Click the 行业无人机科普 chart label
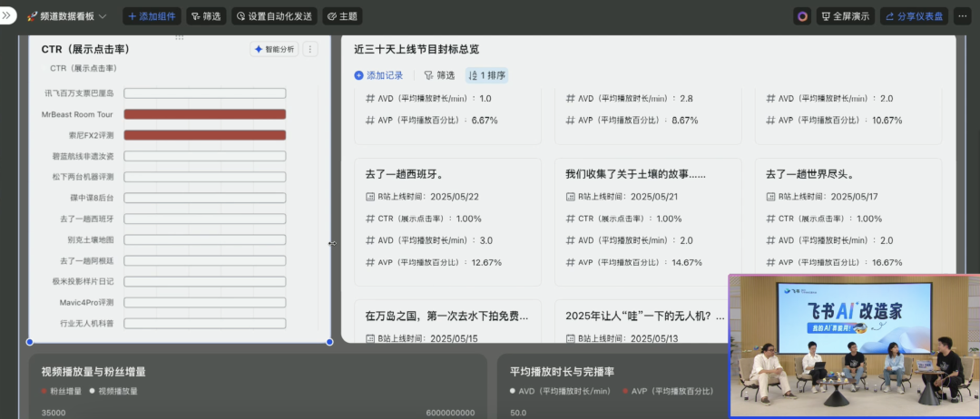Image resolution: width=980 pixels, height=419 pixels. pyautogui.click(x=87, y=324)
